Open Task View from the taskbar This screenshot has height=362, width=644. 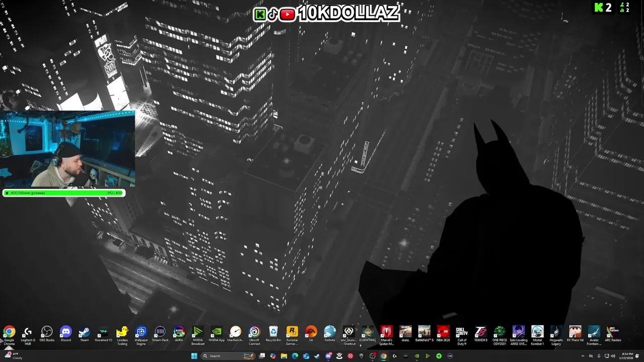point(262,356)
